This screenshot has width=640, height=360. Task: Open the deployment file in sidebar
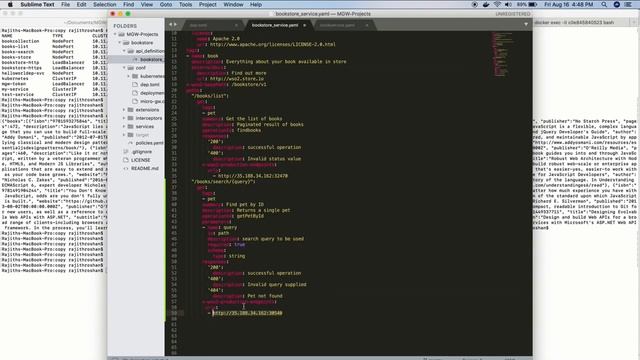(152, 93)
